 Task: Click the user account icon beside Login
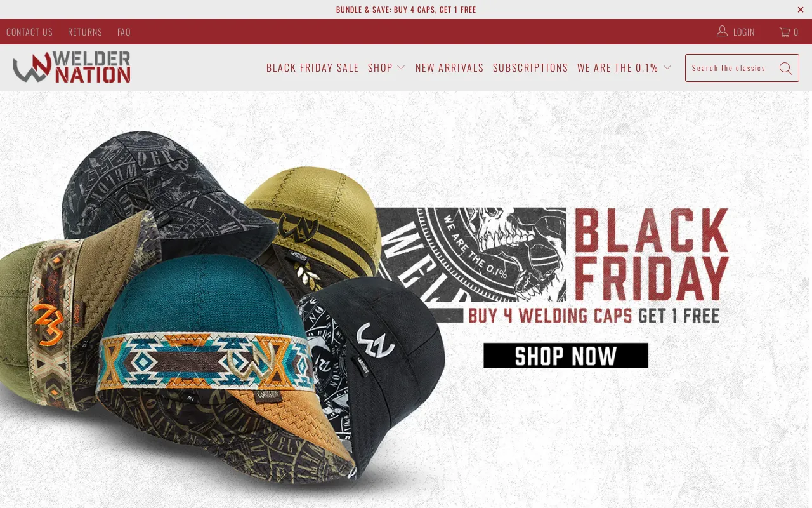pyautogui.click(x=722, y=31)
